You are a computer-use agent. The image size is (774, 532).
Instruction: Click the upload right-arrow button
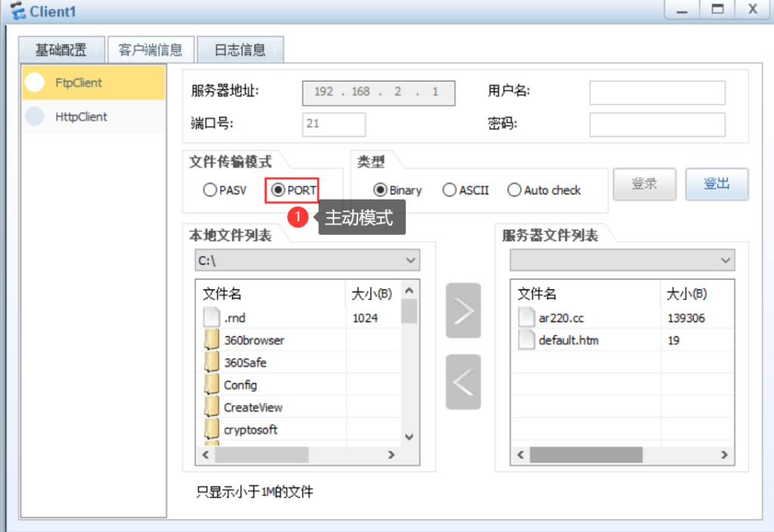[x=463, y=311]
